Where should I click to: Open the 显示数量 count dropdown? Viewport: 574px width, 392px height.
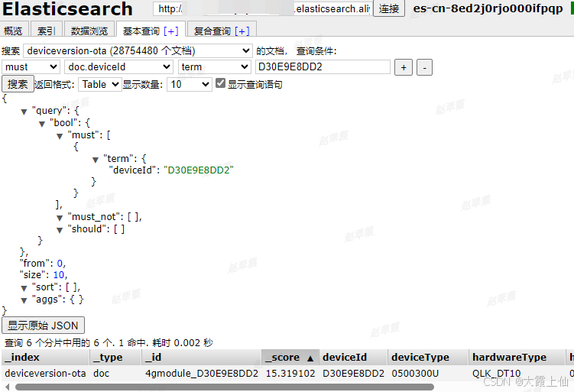(x=190, y=85)
